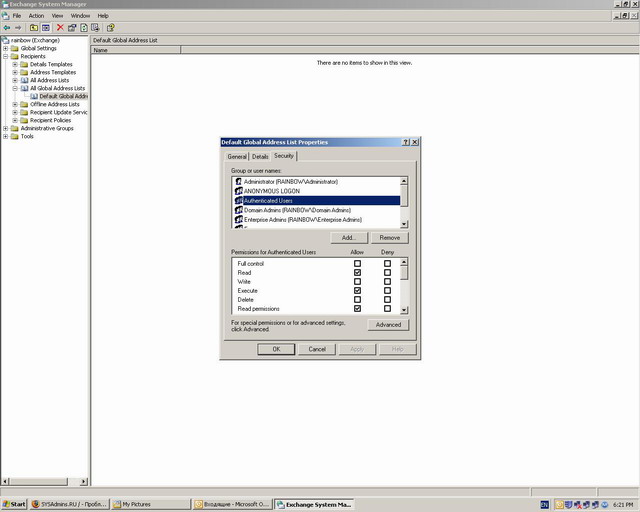Click the Properties toolbar icon

click(72, 28)
